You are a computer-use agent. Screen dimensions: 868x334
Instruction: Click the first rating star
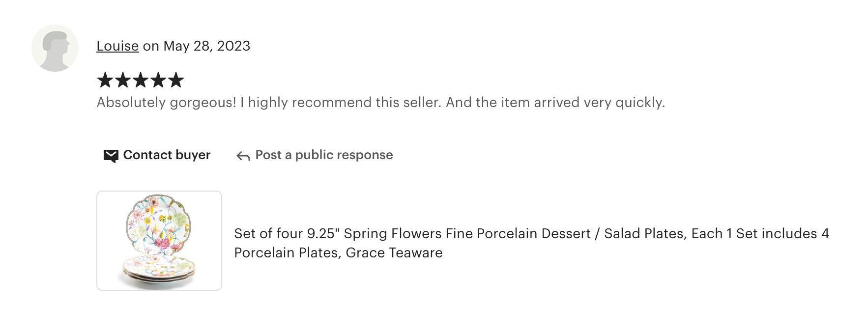point(105,80)
